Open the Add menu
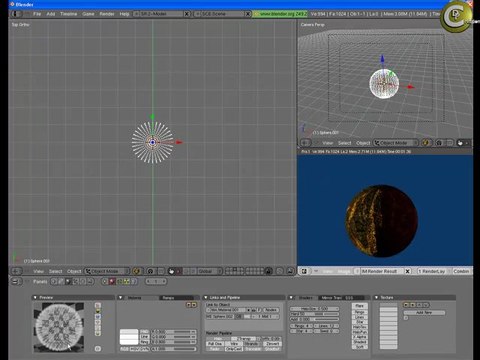The height and width of the screenshot is (360, 480). pyautogui.click(x=51, y=14)
